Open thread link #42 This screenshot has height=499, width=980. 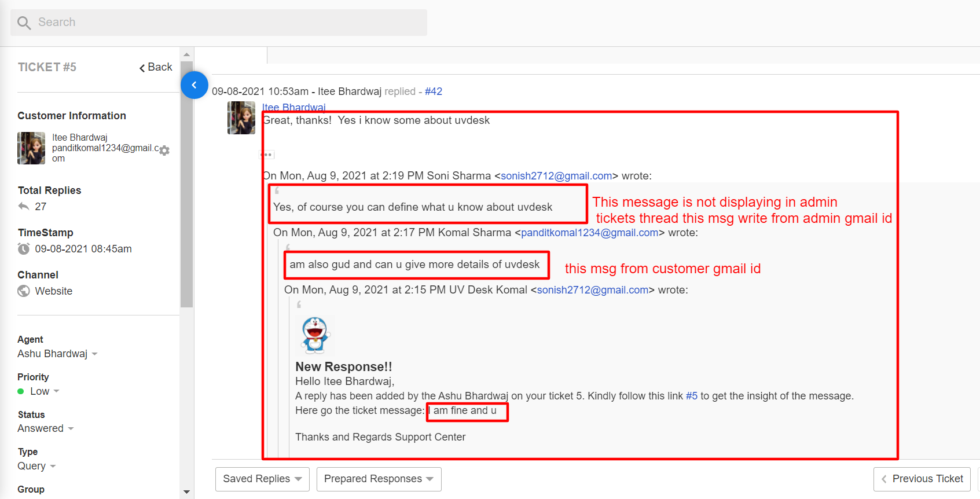tap(434, 91)
